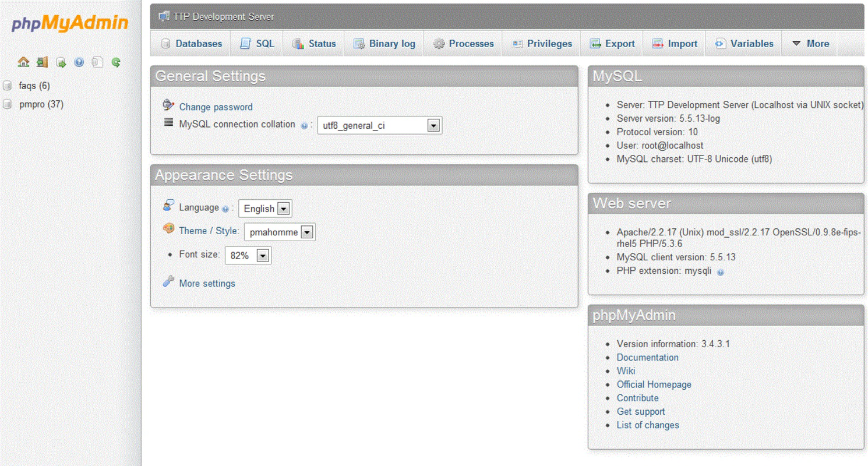Image resolution: width=868 pixels, height=466 pixels.
Task: Open the Documentation link
Action: [647, 358]
